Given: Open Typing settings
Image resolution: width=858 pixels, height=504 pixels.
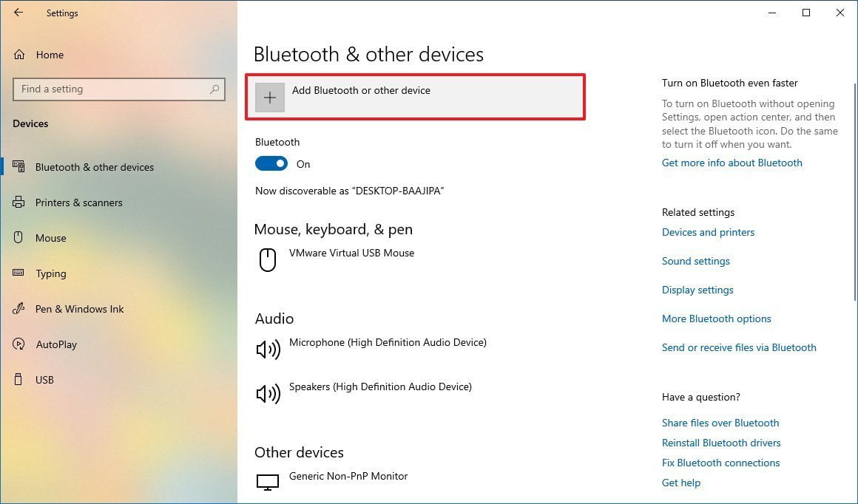Looking at the screenshot, I should point(50,273).
